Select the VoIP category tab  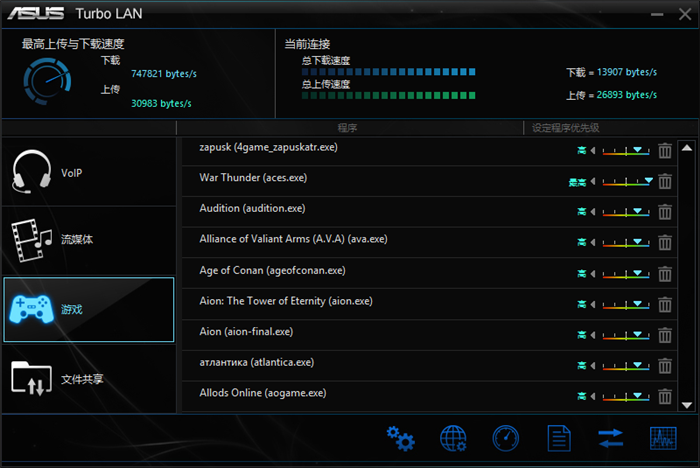pos(88,173)
